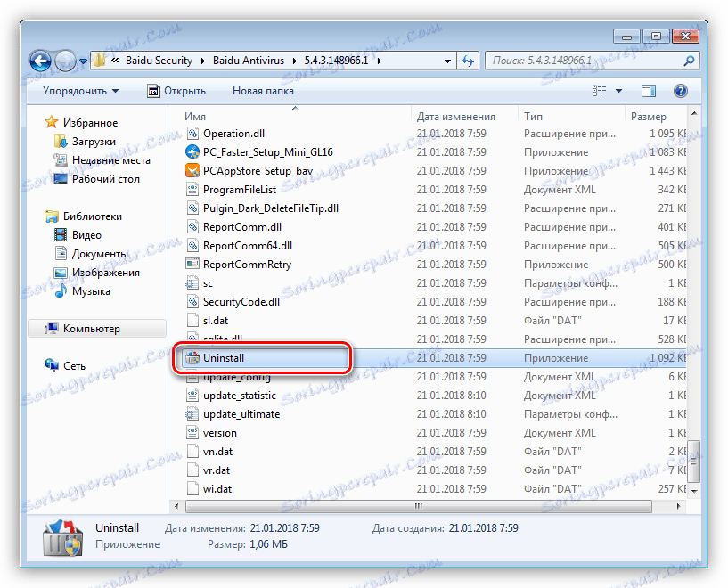This screenshot has height=588, width=728.
Task: Click the ReportComm64.dll file icon
Action: (x=192, y=246)
